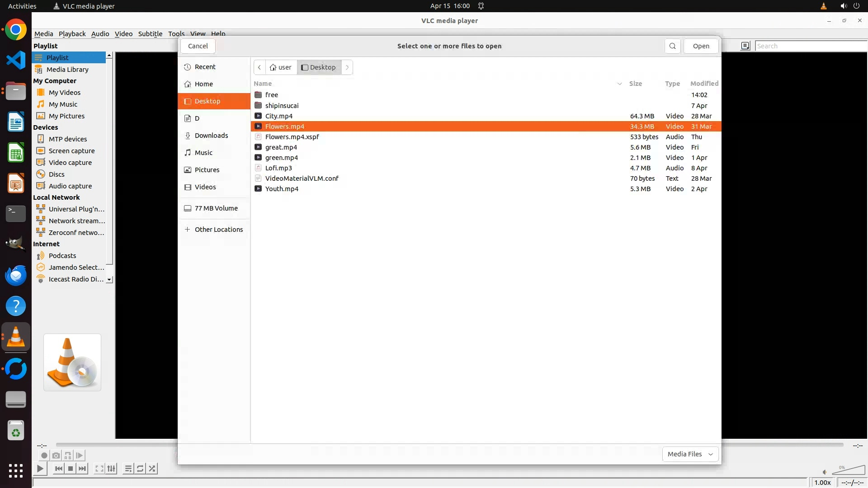
Task: Open the Subtitle menu
Action: point(150,34)
